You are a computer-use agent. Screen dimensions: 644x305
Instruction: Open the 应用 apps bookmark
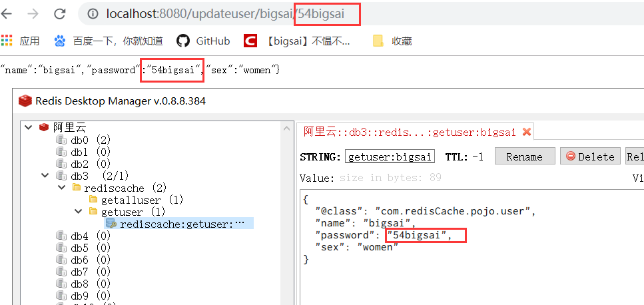[x=20, y=41]
